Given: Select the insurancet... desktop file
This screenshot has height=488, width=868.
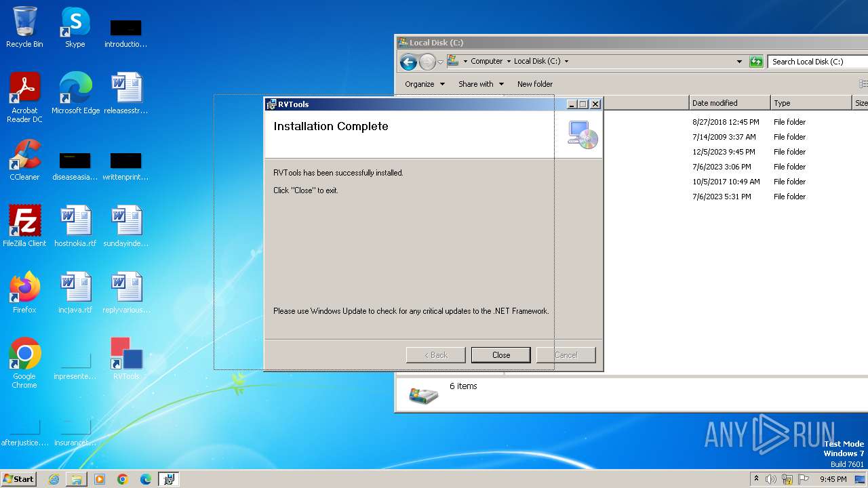Looking at the screenshot, I should [x=75, y=432].
